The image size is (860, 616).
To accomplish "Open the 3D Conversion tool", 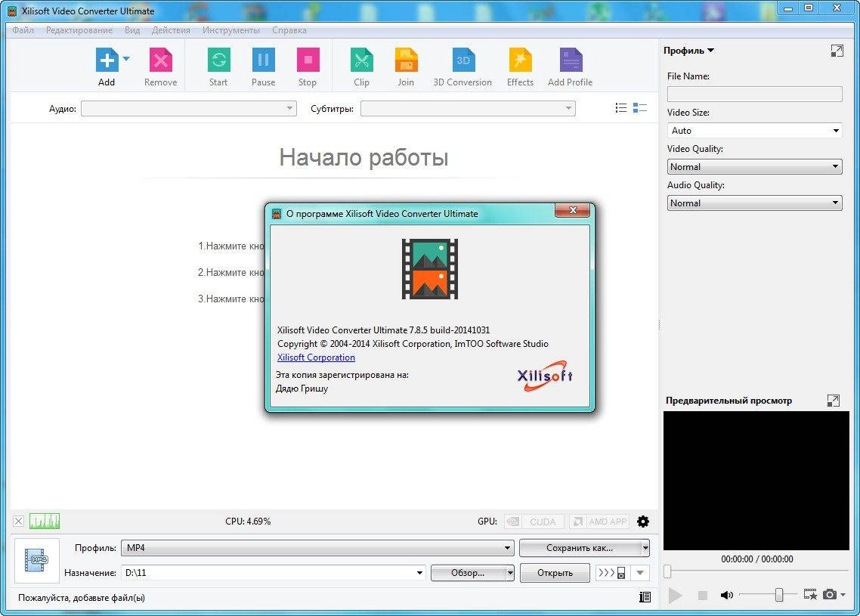I will click(x=463, y=60).
